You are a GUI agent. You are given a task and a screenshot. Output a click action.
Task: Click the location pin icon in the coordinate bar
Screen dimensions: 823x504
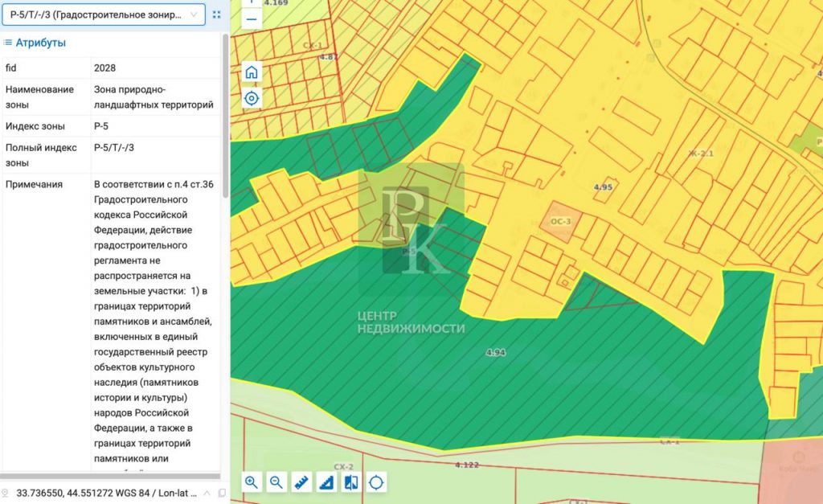6,493
